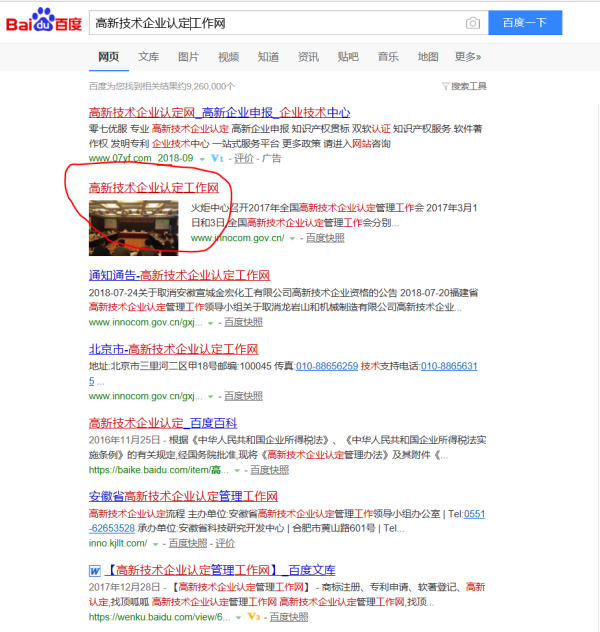600x632 pixels.
Task: Click the 搜索工具 funnel icon
Action: (445, 86)
